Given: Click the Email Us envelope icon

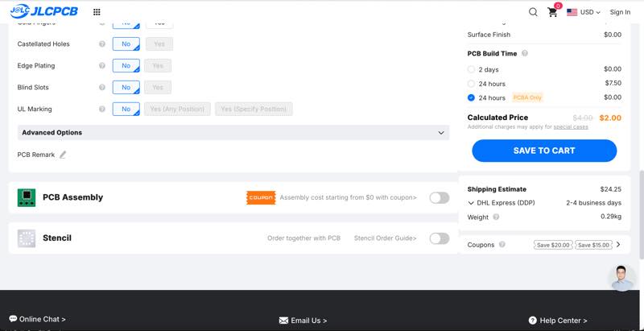Looking at the screenshot, I should [283, 321].
